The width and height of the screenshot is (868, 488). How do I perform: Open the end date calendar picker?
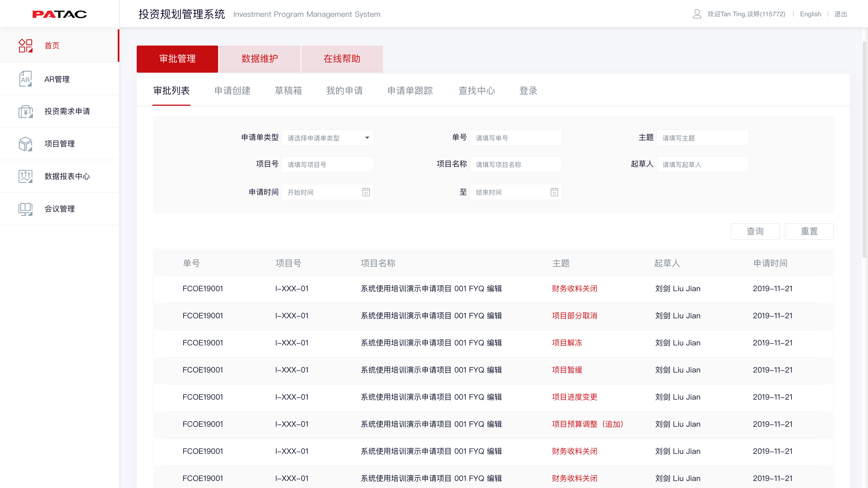[554, 192]
